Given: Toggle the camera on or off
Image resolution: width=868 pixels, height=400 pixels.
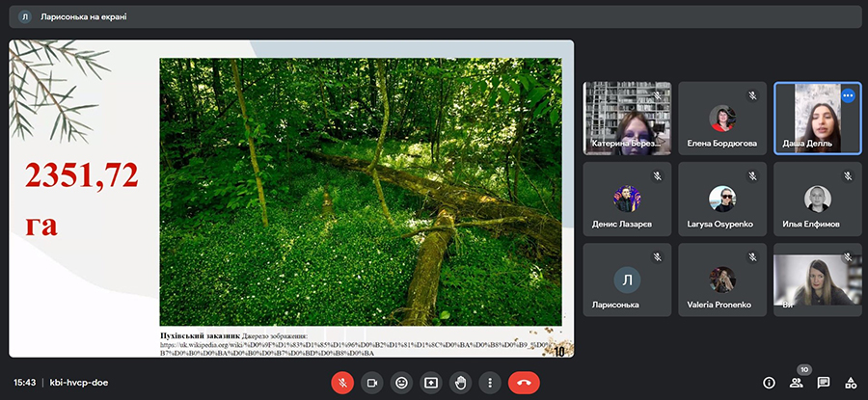Looking at the screenshot, I should point(372,383).
